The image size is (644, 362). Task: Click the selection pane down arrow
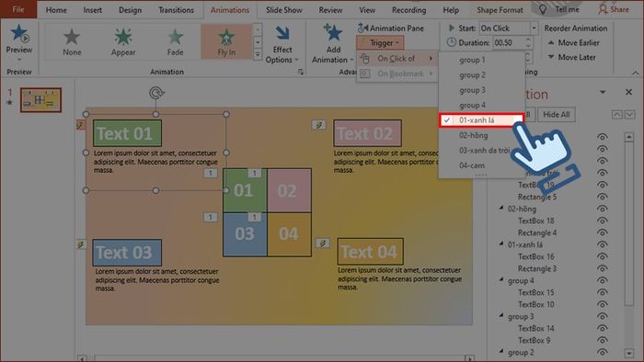[630, 115]
